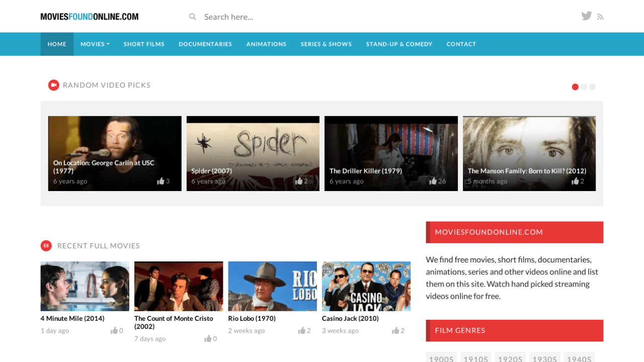Open The Manson Family thumbnail
644x362 pixels.
point(529,153)
